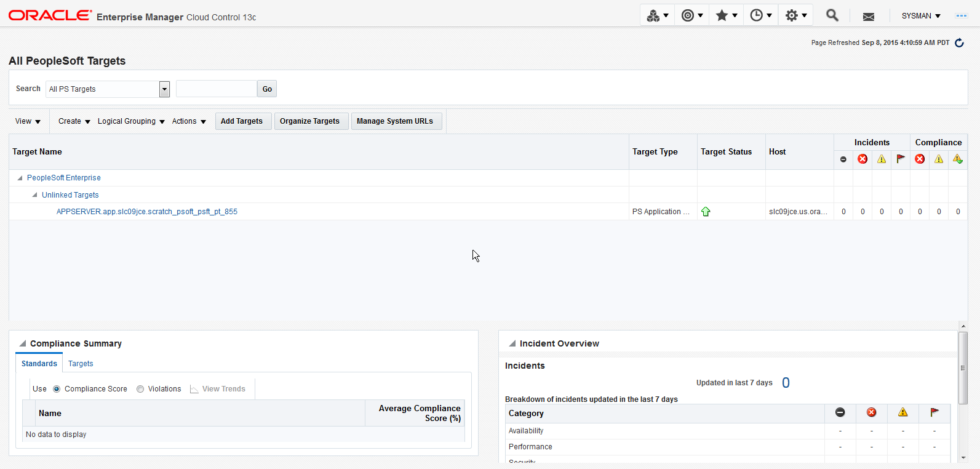
Task: Open the Setup gear menu
Action: point(795,15)
